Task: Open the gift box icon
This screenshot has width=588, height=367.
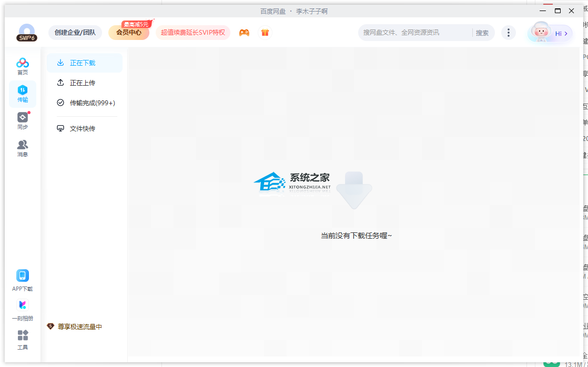Action: pos(265,33)
